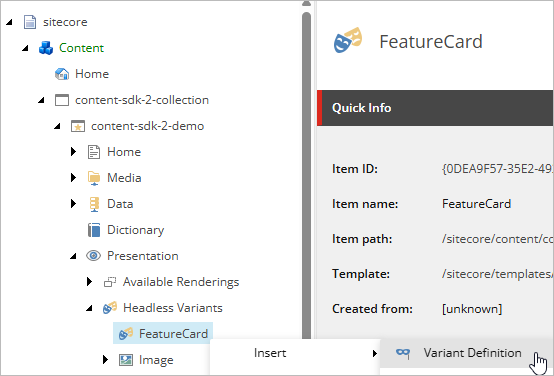Select the Image tree item
Screen dimensions: 554x376
[x=156, y=360]
